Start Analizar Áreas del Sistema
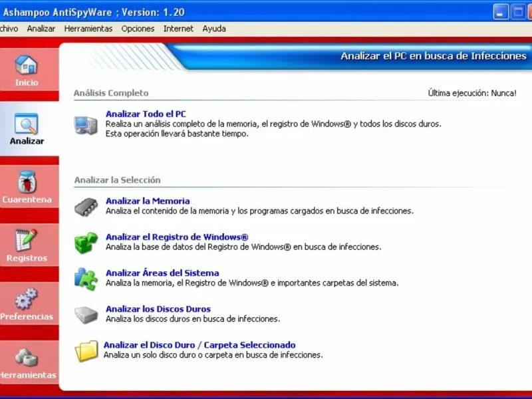 point(162,273)
